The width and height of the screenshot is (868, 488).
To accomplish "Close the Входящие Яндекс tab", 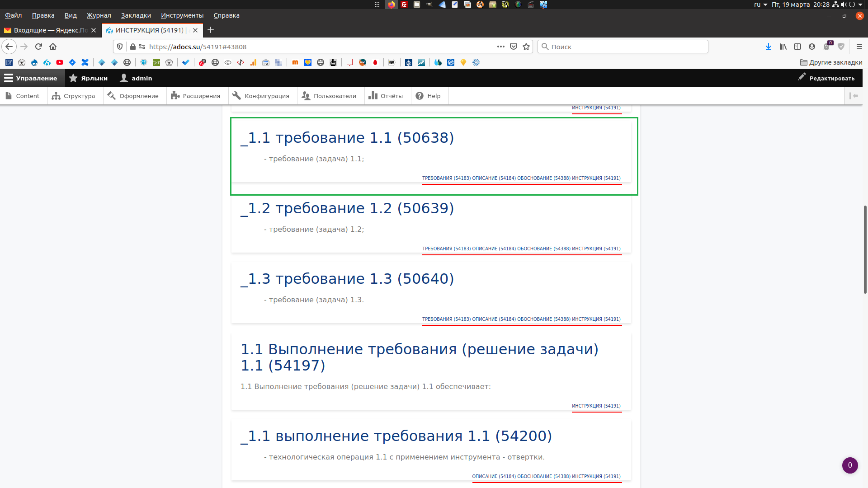I will tap(94, 30).
